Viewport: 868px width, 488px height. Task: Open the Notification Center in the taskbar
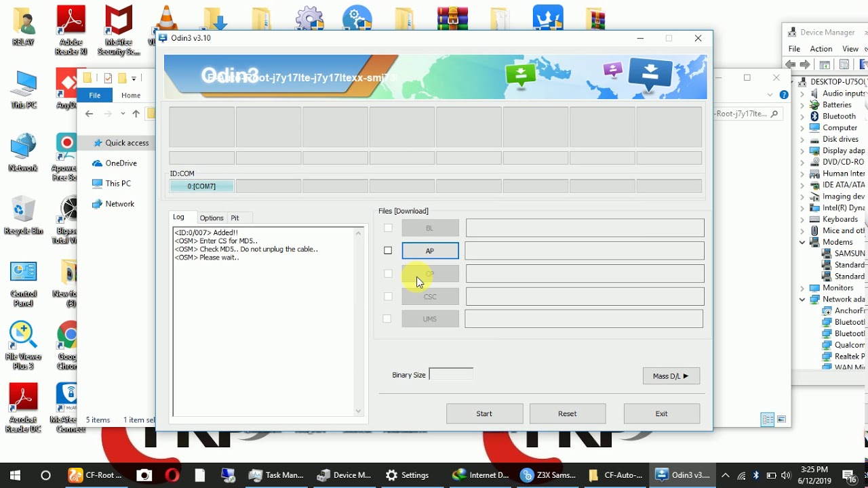click(x=849, y=475)
